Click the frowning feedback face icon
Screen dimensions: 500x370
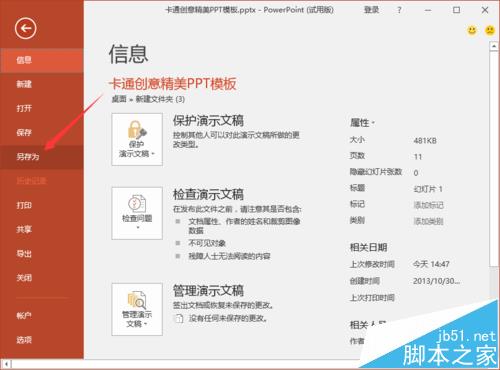[x=490, y=31]
